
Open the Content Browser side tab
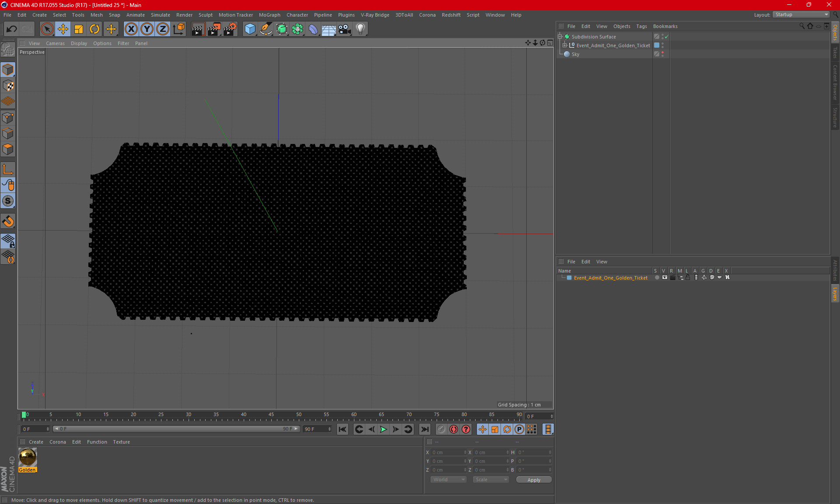coord(835,82)
